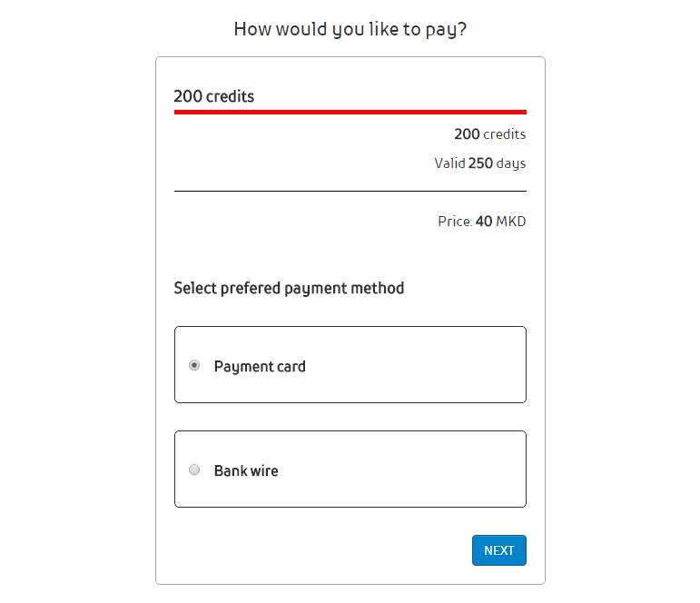Click the "Select prefered payment method" heading
The width and height of the screenshot is (700, 603).
pos(289,288)
